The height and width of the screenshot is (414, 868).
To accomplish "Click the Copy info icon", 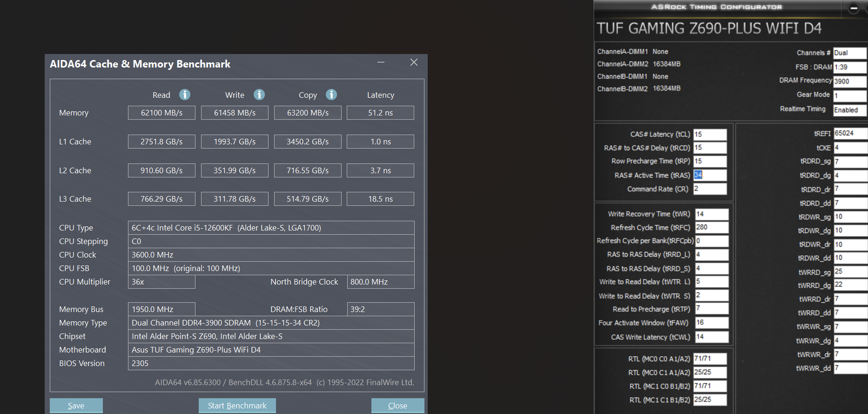I will coord(331,95).
